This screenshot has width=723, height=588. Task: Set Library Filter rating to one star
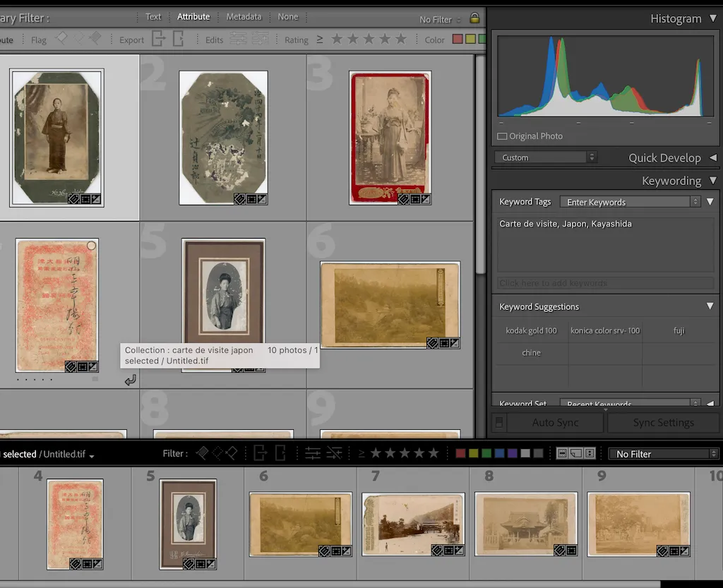337,39
